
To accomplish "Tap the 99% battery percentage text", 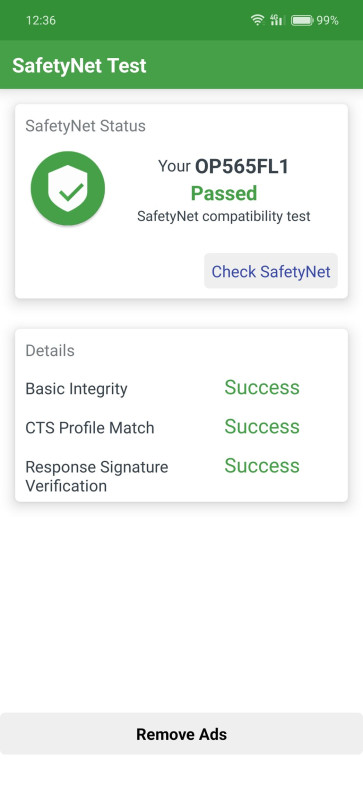I will tap(327, 20).
